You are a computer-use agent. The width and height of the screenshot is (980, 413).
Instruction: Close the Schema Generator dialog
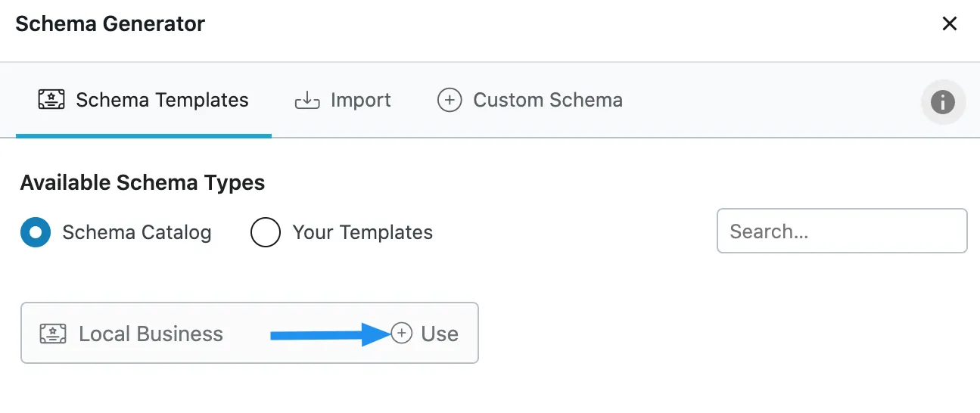[949, 23]
